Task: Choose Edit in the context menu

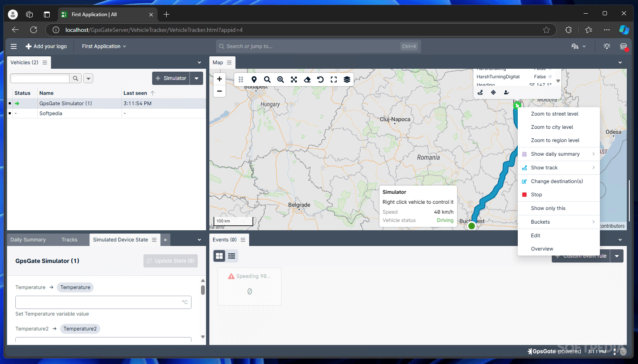Action: 559,236
